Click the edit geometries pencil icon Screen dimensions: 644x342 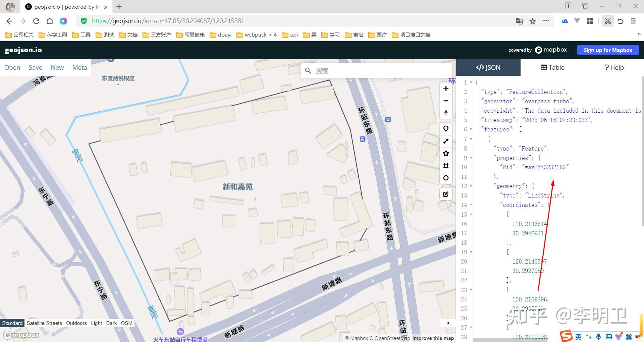pyautogui.click(x=446, y=194)
